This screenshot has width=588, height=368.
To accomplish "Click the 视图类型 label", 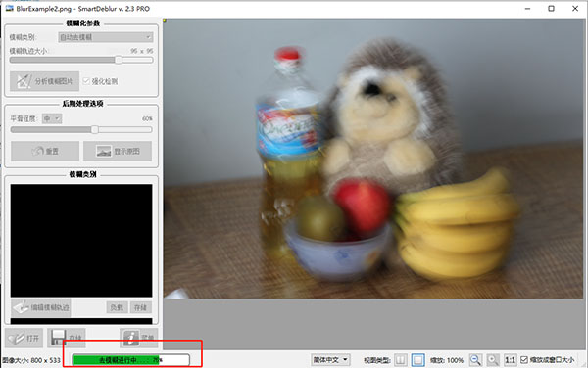I will [x=377, y=360].
